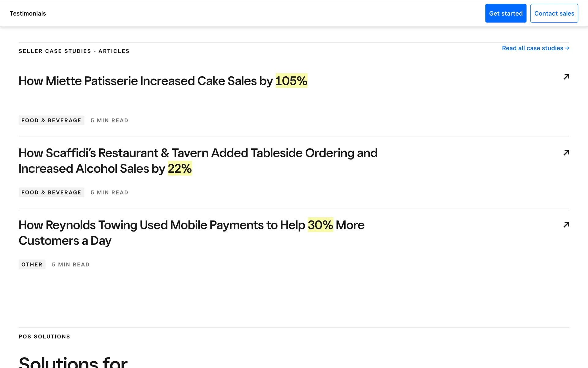Click the highlighted 22% text
Screen dimensions: 588x368
179,169
